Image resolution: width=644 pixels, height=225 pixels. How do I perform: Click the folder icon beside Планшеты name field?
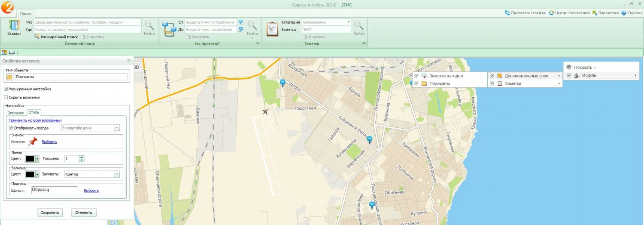pos(9,77)
